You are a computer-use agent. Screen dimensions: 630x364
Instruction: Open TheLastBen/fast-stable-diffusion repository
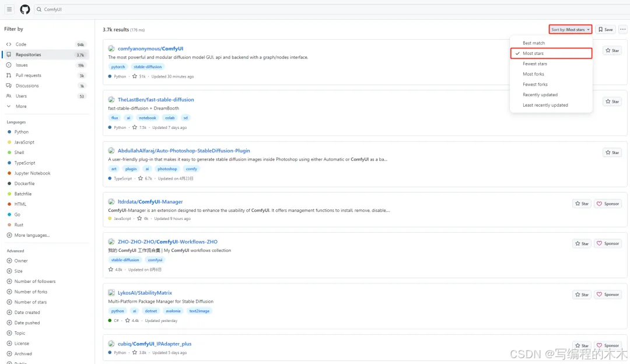[156, 100]
